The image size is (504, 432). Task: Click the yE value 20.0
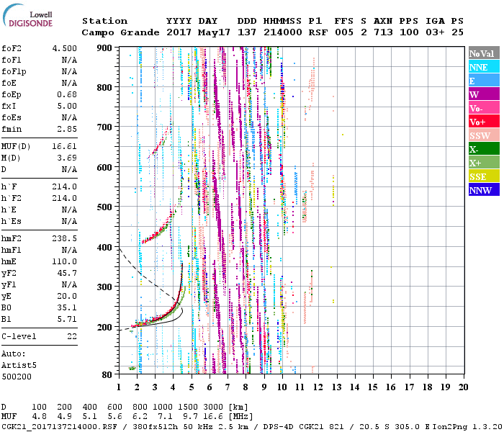(x=67, y=296)
